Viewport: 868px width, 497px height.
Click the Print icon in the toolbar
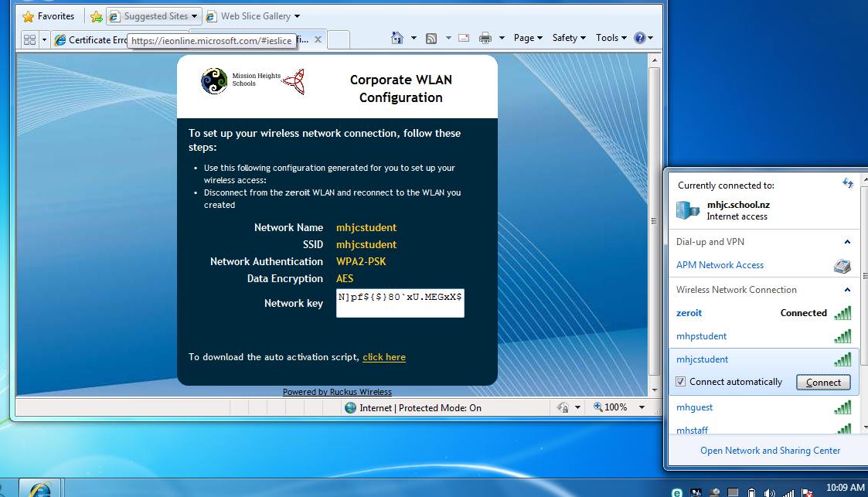click(x=485, y=38)
